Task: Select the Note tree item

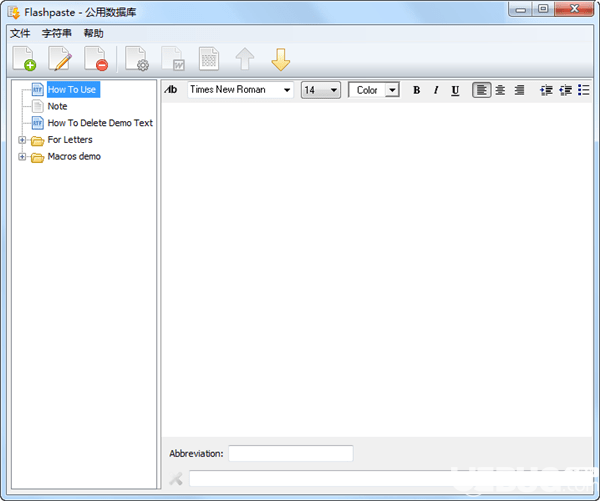Action: pyautogui.click(x=57, y=106)
